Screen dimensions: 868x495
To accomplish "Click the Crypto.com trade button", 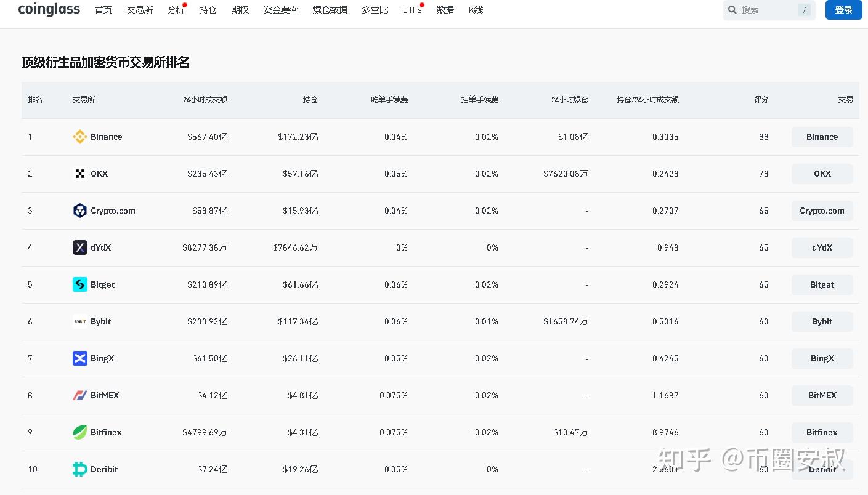I will 822,211.
